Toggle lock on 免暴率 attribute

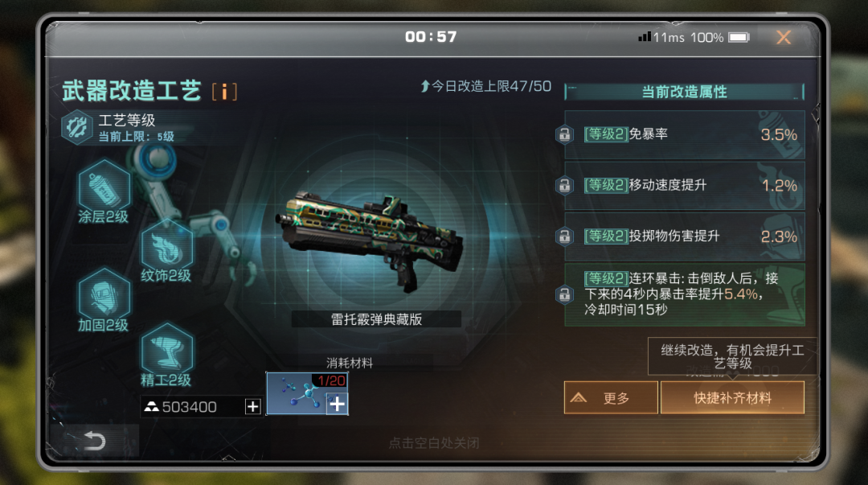tap(565, 134)
